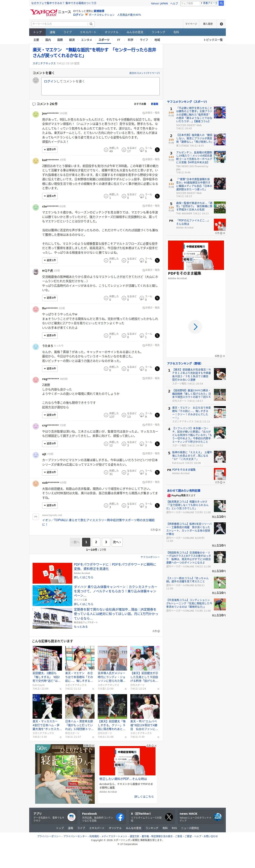The image size is (255, 868).
Task: Toggle 共感した on ajt's comment
Action: 111,472
